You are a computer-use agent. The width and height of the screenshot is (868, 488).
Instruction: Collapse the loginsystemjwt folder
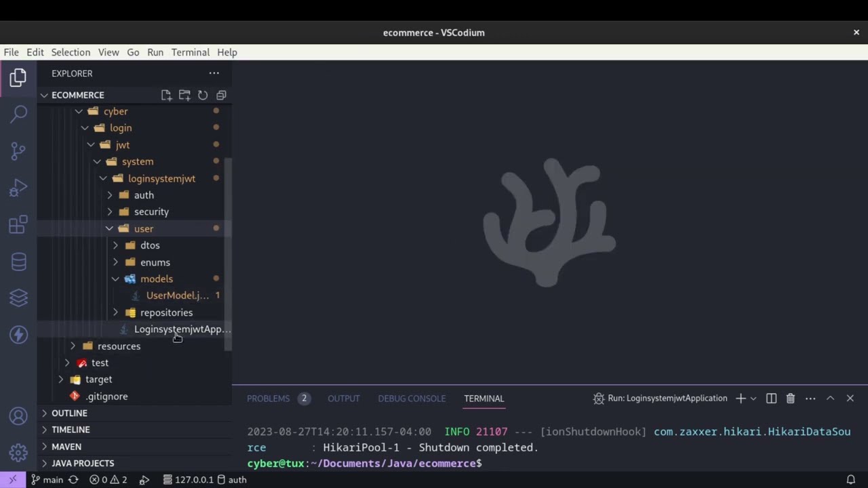(134, 178)
